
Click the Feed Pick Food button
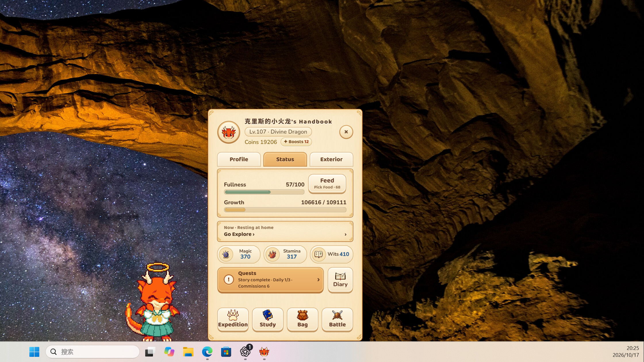tap(327, 184)
